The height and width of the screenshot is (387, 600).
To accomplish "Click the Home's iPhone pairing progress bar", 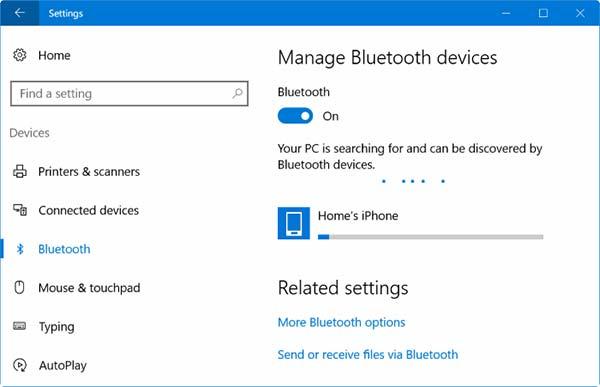I will tap(430, 237).
